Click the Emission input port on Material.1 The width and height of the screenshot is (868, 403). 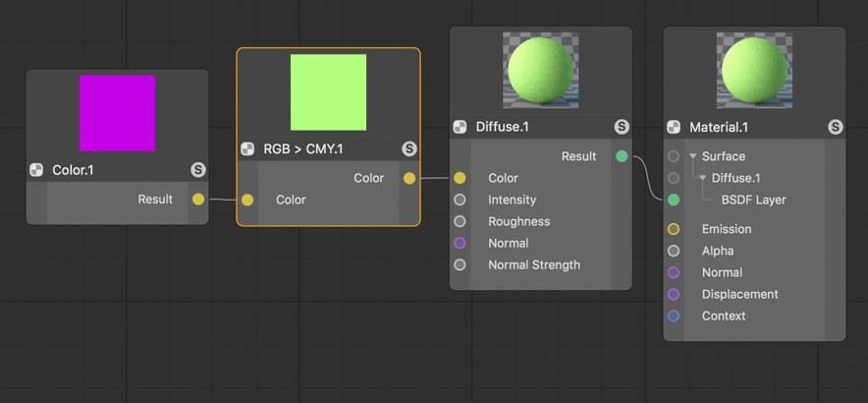[674, 229]
